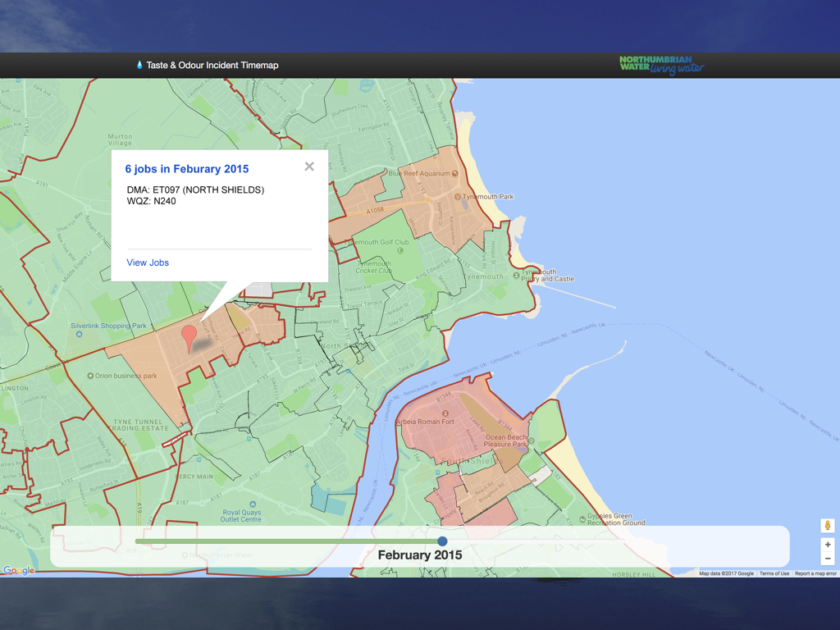Click the Northumbrian Water logo
This screenshot has height=630, width=840.
click(662, 65)
